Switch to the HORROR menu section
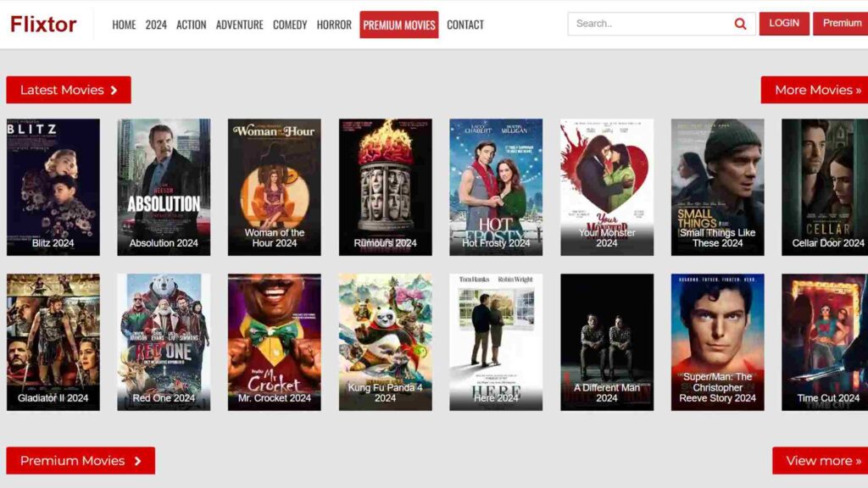This screenshot has width=868, height=488. [x=334, y=25]
